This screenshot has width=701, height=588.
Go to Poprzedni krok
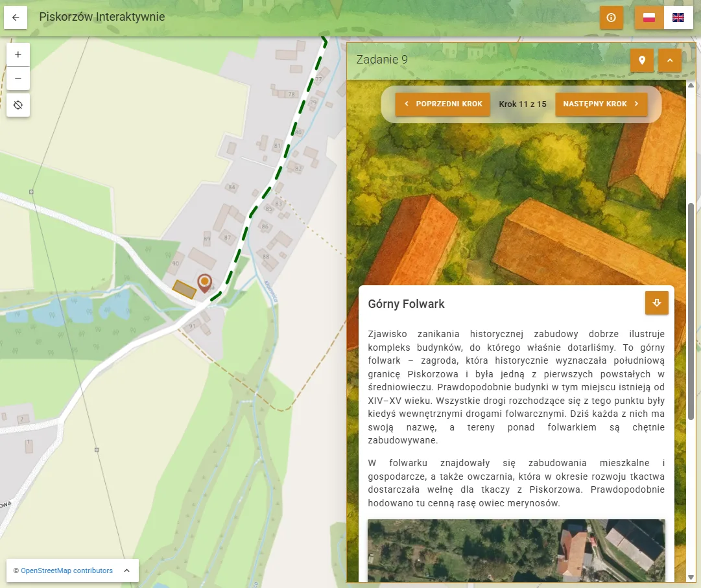click(443, 104)
